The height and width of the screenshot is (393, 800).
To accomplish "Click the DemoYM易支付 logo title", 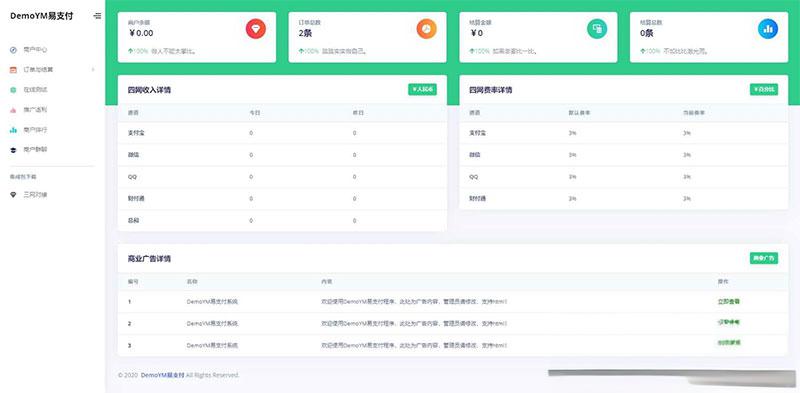I will (41, 16).
